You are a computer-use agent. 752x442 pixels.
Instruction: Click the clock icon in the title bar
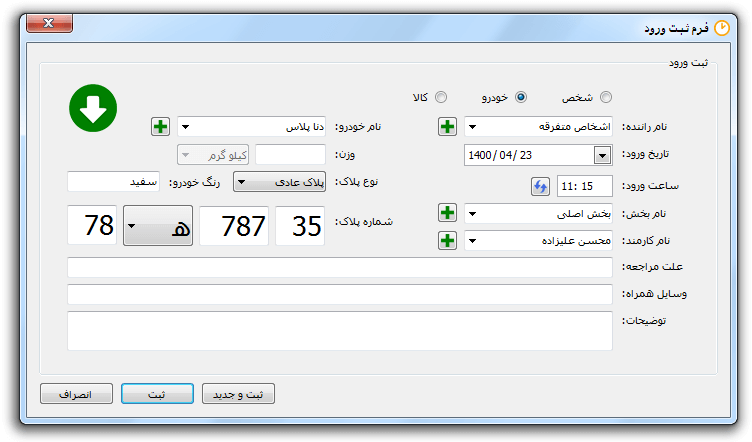tap(722, 28)
